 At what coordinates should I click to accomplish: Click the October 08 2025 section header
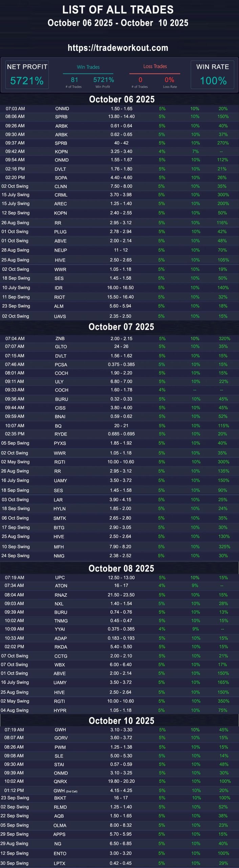(121, 568)
